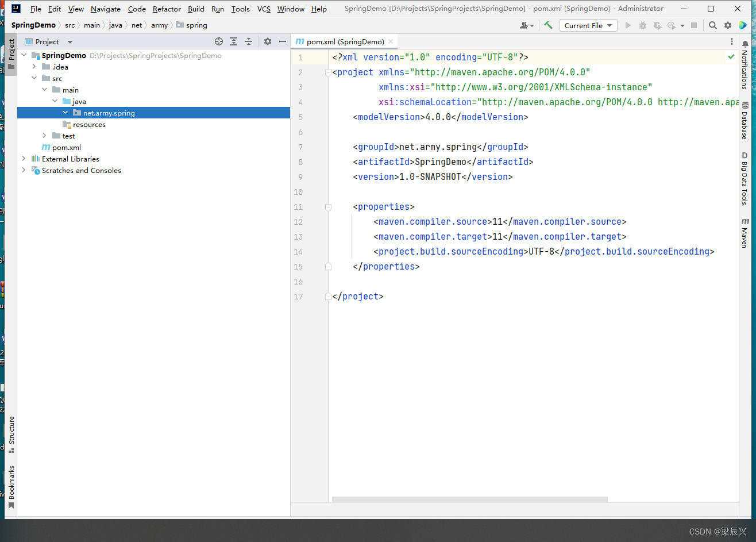This screenshot has height=542, width=756.
Task: Click Expand All icon in Project panel
Action: 234,41
